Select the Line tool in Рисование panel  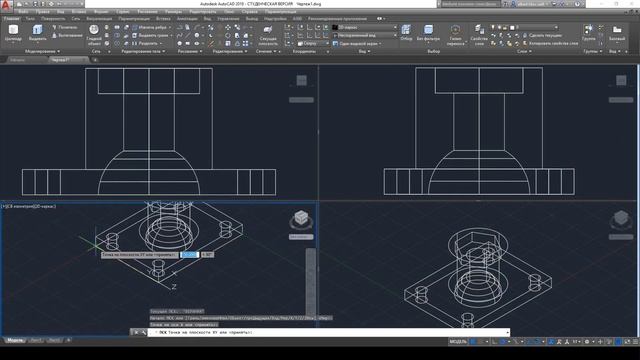187,36
